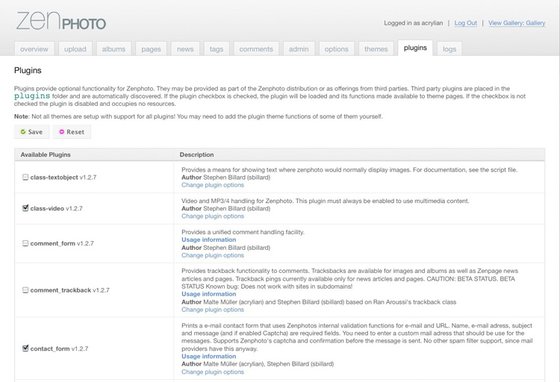Open Change plugin options for contact_form
The height and width of the screenshot is (382, 560).
[212, 372]
